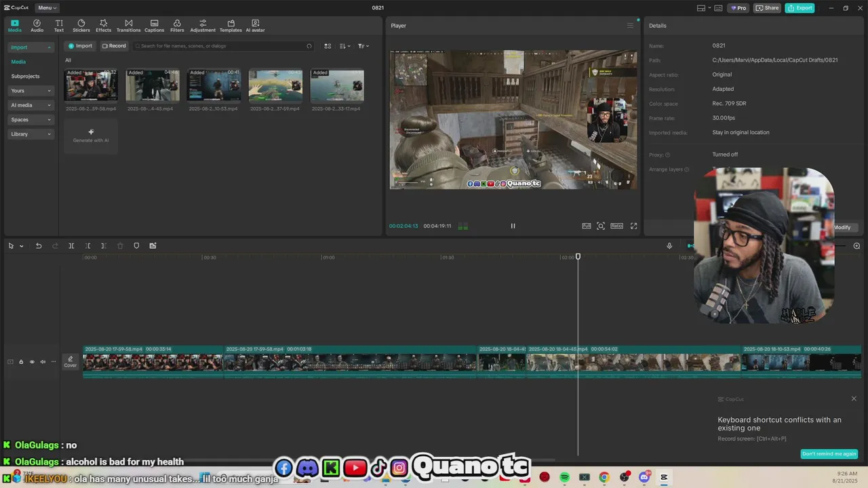The height and width of the screenshot is (488, 868).
Task: Delete left of playhead
Action: 87,246
